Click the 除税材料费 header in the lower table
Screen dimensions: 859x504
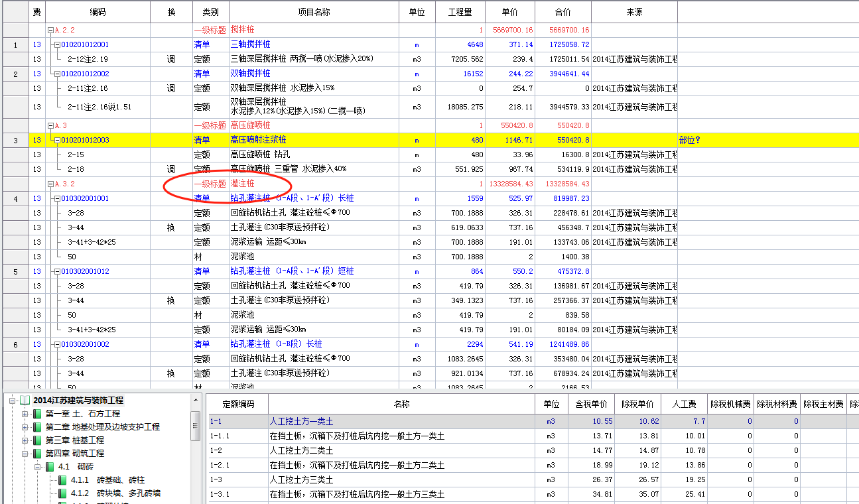click(x=777, y=404)
